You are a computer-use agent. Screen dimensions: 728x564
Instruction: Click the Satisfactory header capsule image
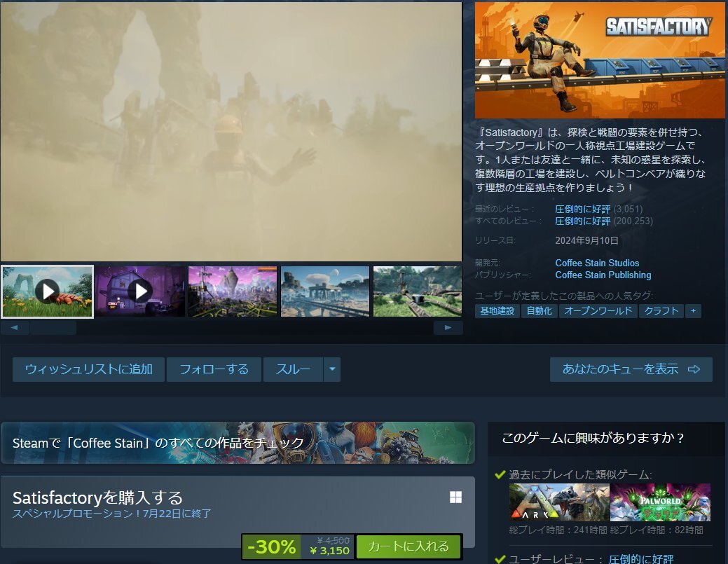click(x=600, y=60)
